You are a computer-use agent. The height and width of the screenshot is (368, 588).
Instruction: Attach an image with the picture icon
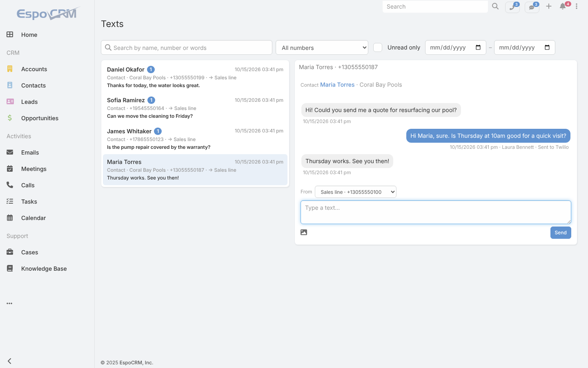(x=304, y=232)
